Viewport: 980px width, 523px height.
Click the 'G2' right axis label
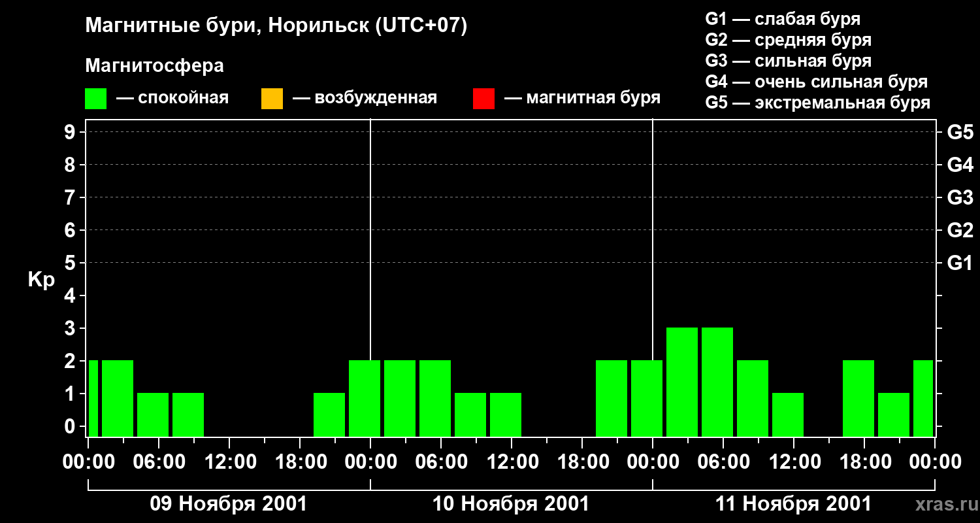[960, 230]
